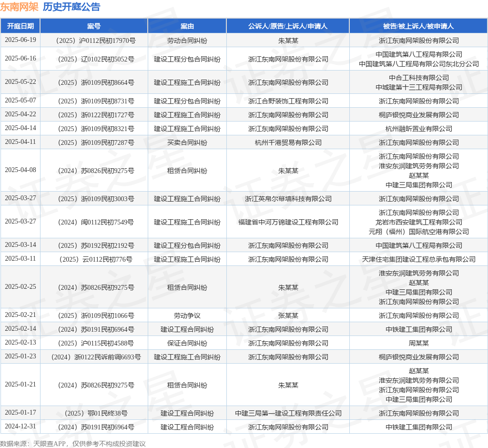This screenshot has width=488, height=448.
Task: Click plaintiff 浙江合野装饰工程有限公司
Action: pyautogui.click(x=288, y=101)
